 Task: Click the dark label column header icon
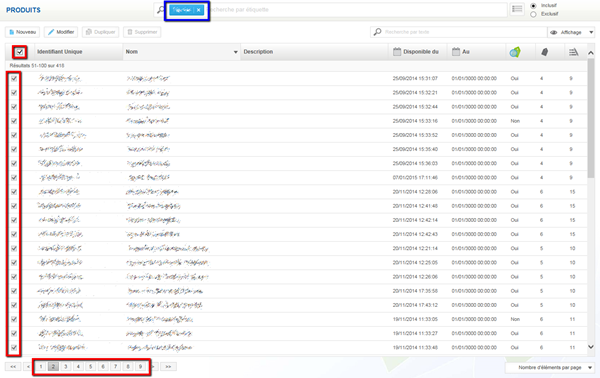click(545, 52)
